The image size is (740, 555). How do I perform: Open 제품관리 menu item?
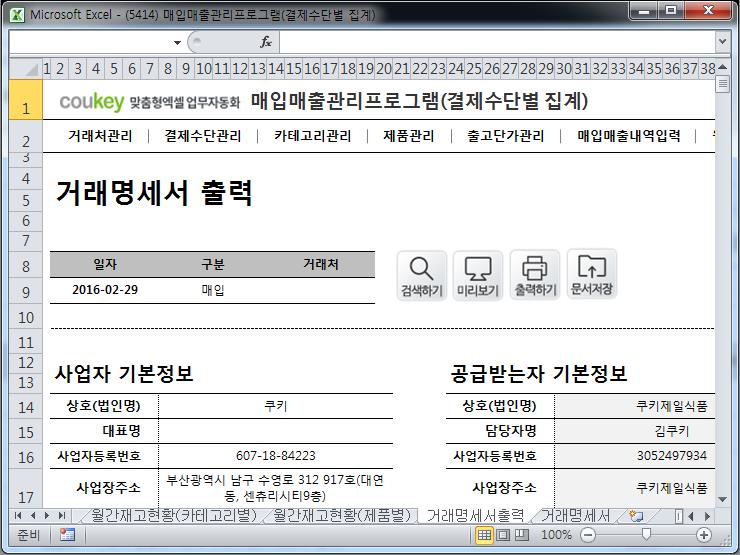(x=409, y=136)
